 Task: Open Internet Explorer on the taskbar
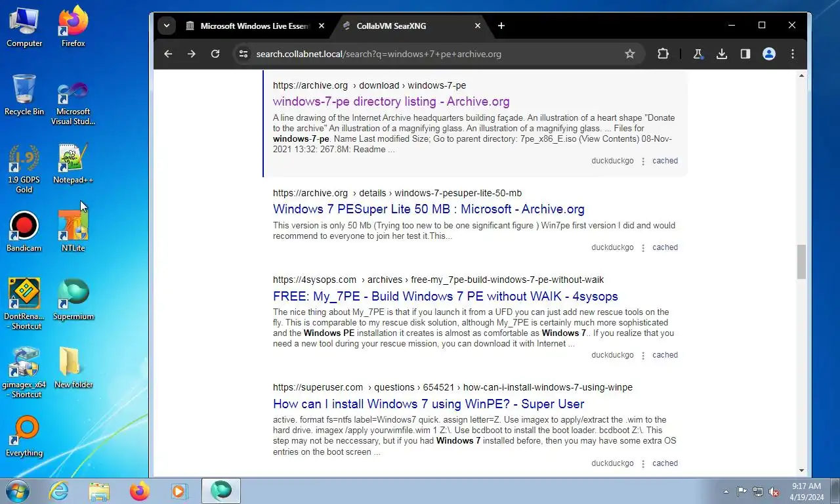tap(59, 491)
